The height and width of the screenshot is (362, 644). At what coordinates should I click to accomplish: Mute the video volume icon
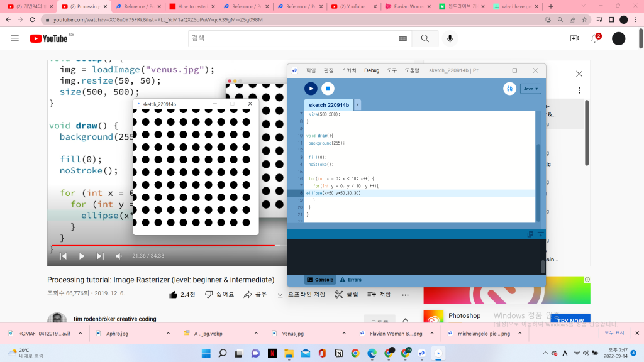[x=119, y=256]
